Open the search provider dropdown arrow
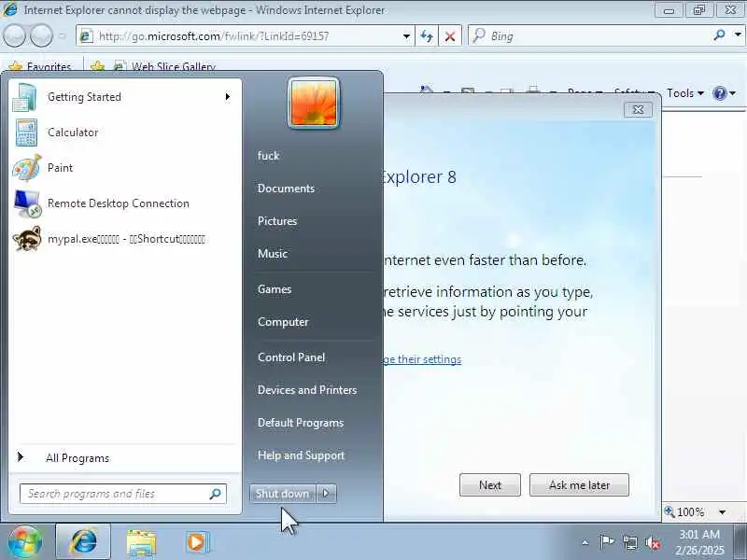 tap(738, 35)
